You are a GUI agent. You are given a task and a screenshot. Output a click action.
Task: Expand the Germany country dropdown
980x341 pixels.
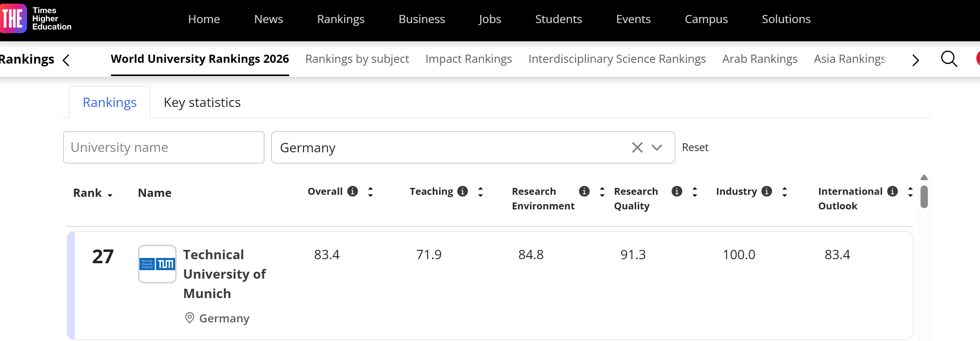[657, 147]
